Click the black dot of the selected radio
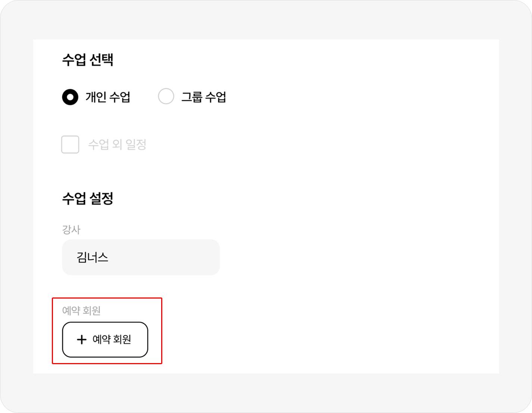532x413 pixels. [x=70, y=97]
